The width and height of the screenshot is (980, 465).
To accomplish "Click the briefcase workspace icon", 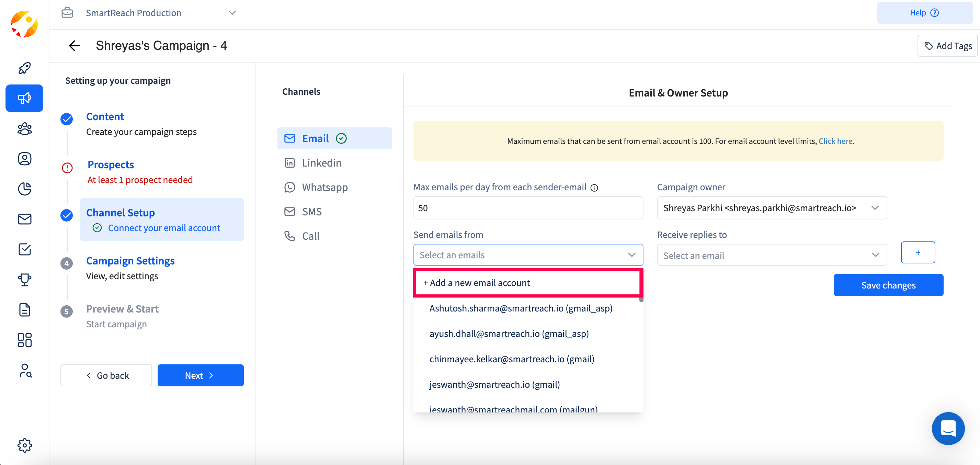I will (67, 13).
